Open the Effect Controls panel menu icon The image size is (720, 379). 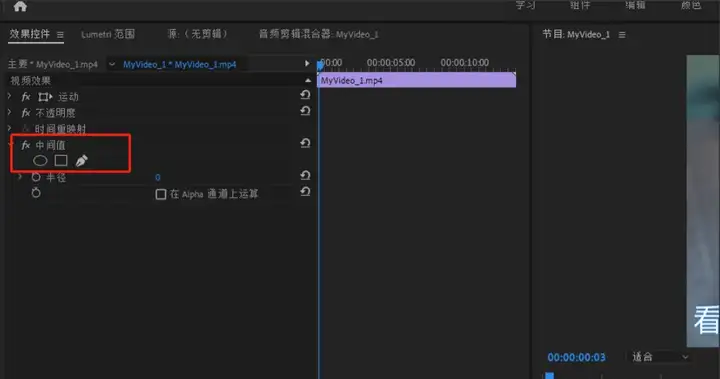click(x=60, y=35)
